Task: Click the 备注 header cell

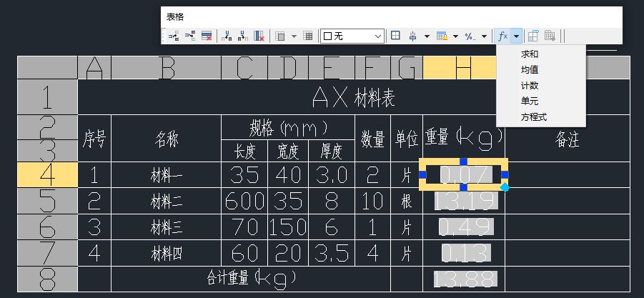Action: (x=568, y=139)
